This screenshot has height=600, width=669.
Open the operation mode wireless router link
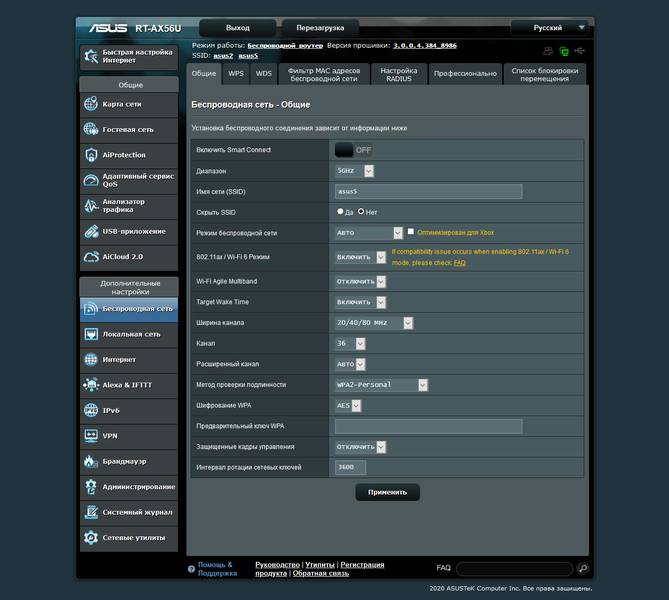click(285, 45)
